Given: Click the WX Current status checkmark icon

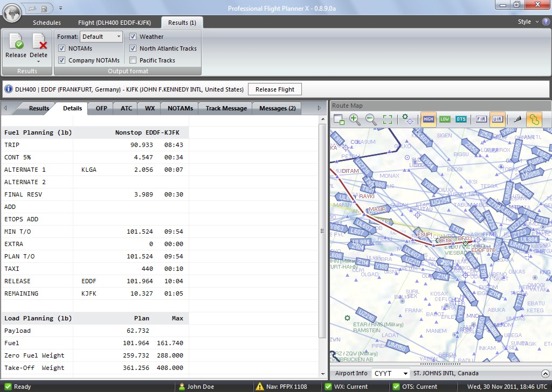Looking at the screenshot, I should pos(328,387).
